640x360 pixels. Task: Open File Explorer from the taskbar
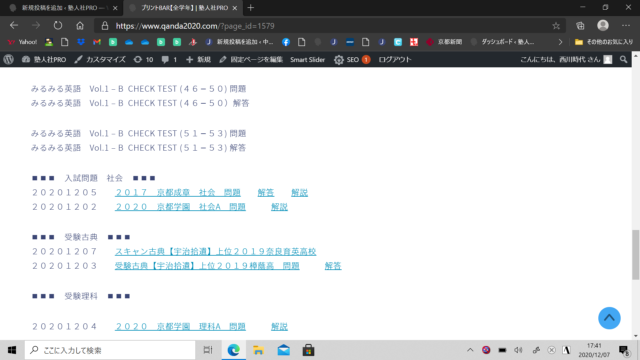point(258,350)
